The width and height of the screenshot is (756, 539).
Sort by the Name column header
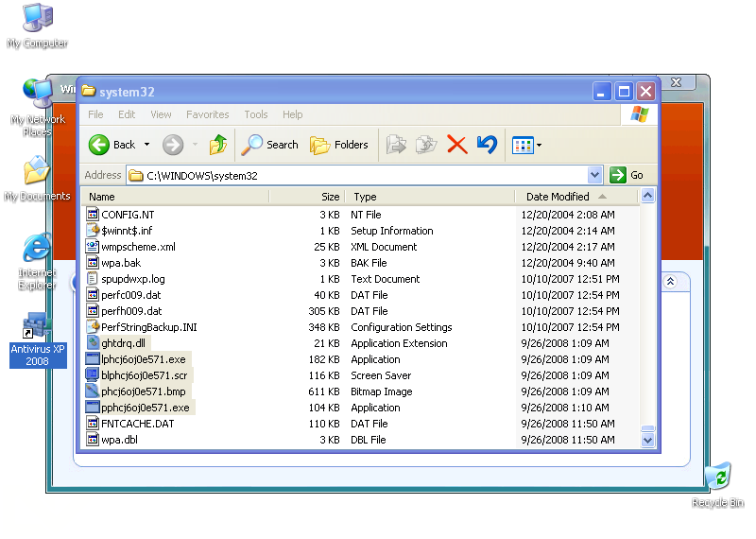[x=175, y=197]
